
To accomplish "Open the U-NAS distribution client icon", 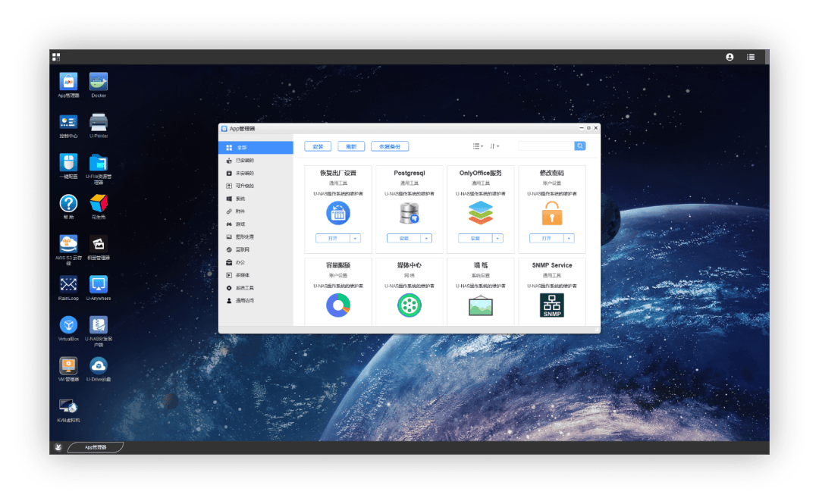I will pyautogui.click(x=98, y=325).
